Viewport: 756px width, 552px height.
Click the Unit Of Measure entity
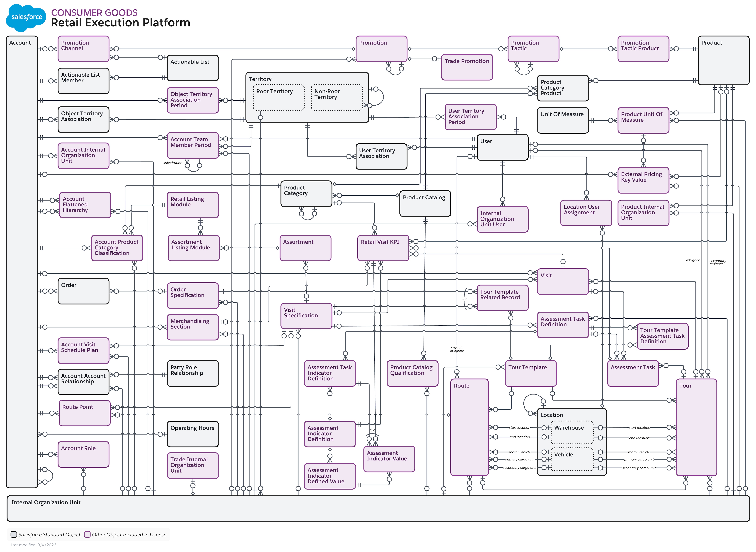coord(563,120)
